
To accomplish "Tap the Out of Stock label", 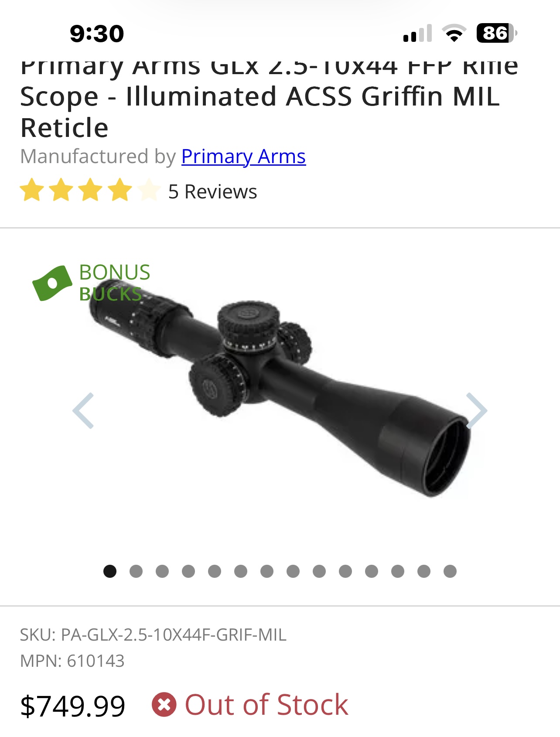I will click(266, 705).
